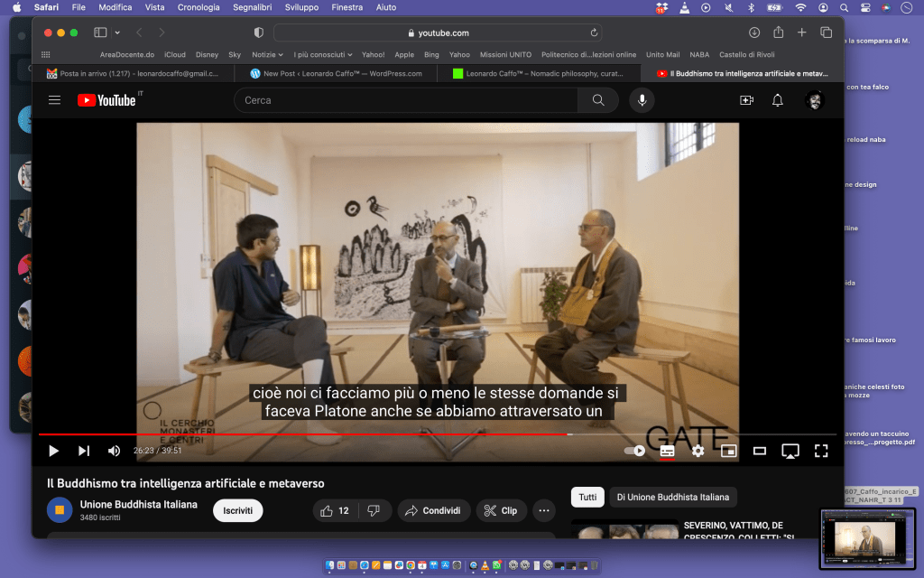Click the Iscriviti subscribe button

[237, 510]
